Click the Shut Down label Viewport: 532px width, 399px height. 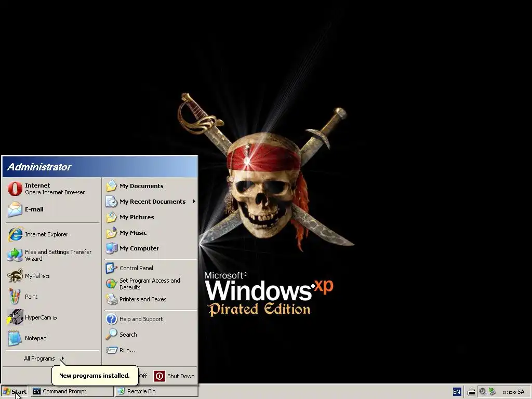[181, 376]
